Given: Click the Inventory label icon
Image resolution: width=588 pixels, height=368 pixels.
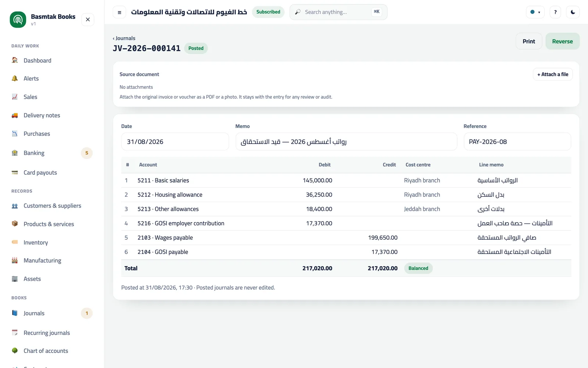Looking at the screenshot, I should point(15,242).
